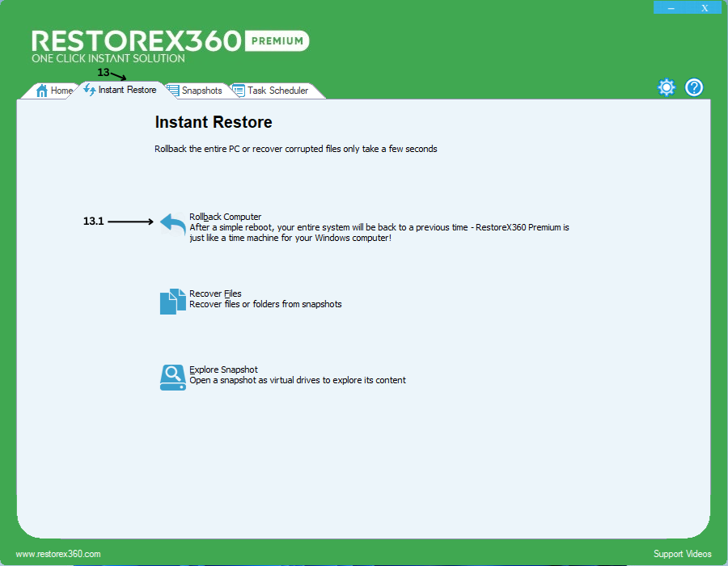Open settings via the gear icon
The image size is (728, 566).
[667, 87]
